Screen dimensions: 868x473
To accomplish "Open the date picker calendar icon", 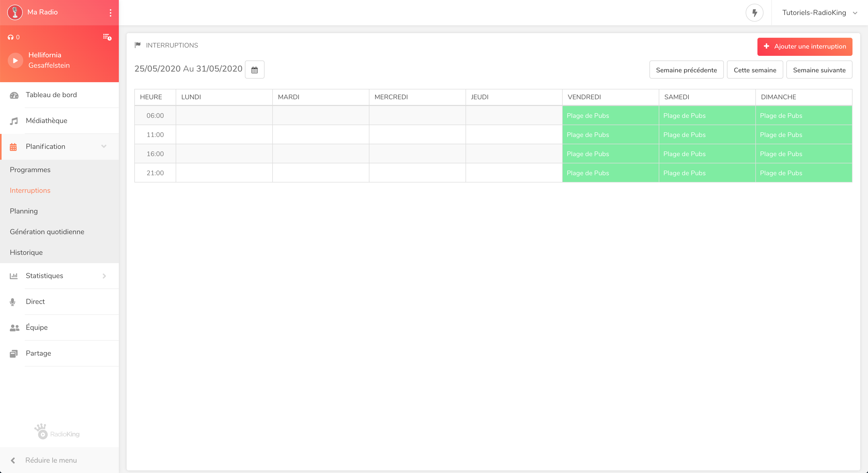I will (254, 70).
